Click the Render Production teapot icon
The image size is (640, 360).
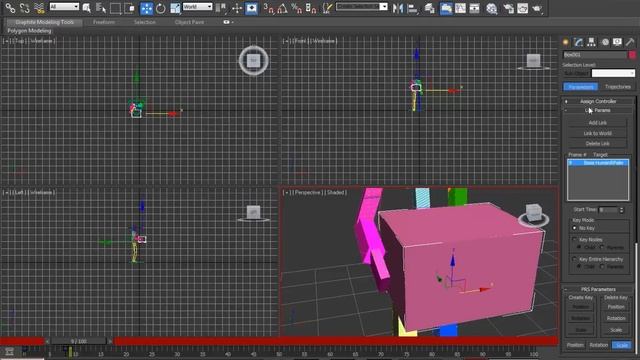point(538,8)
